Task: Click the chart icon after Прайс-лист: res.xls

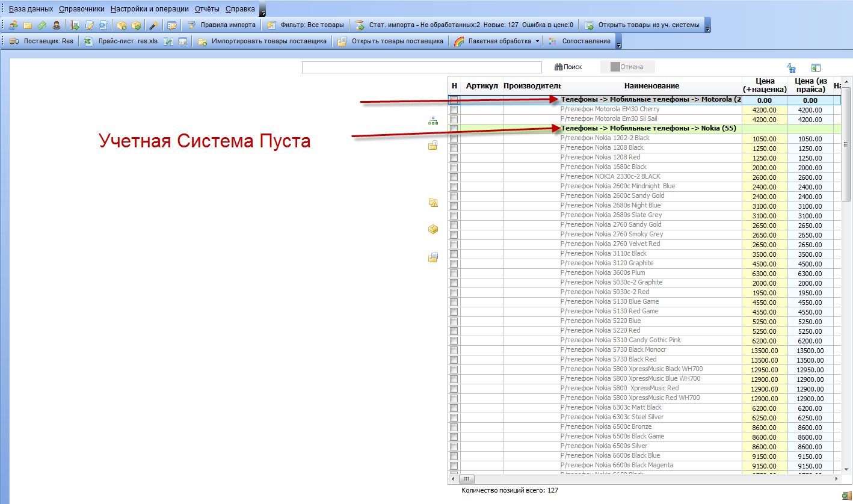Action: 169,41
